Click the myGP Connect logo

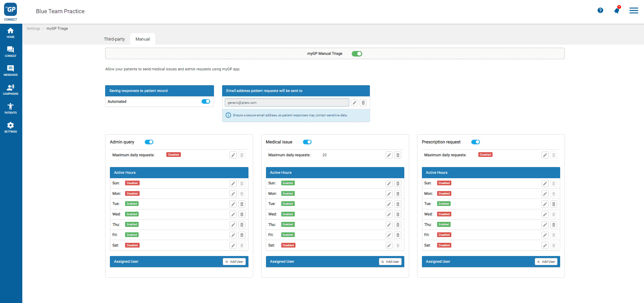tap(10, 11)
